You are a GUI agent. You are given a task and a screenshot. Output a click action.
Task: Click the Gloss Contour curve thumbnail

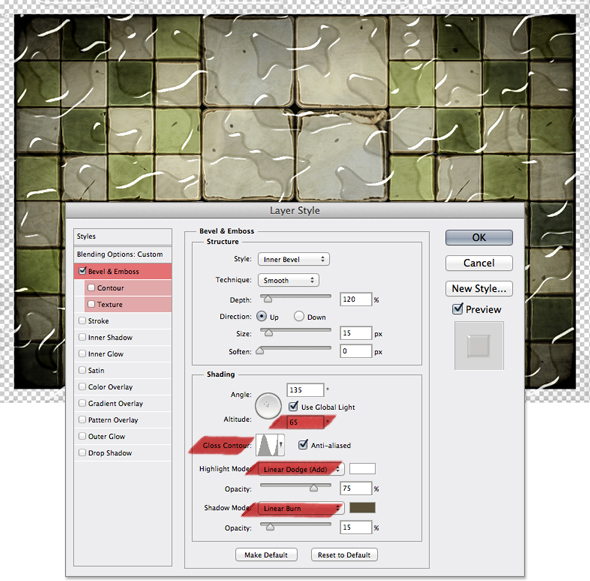click(x=267, y=445)
